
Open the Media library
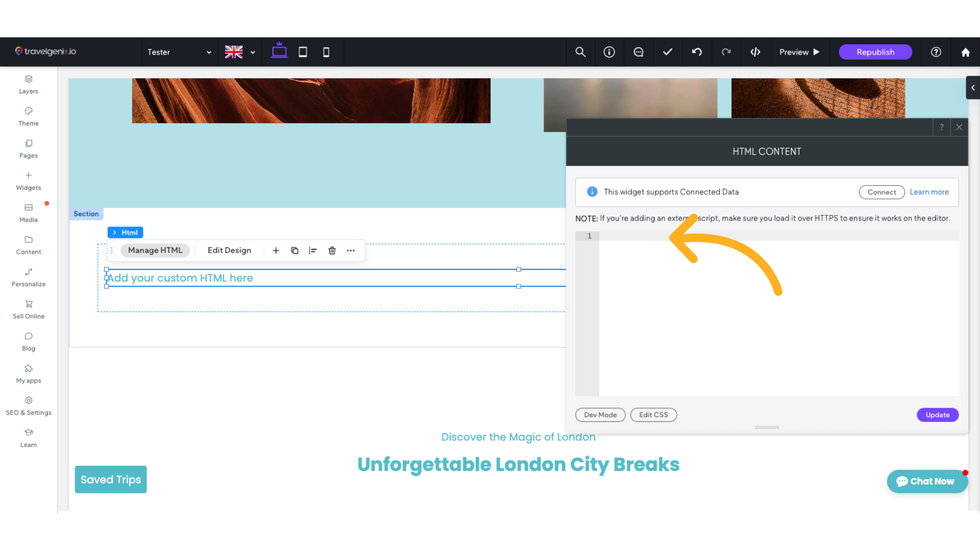[28, 212]
